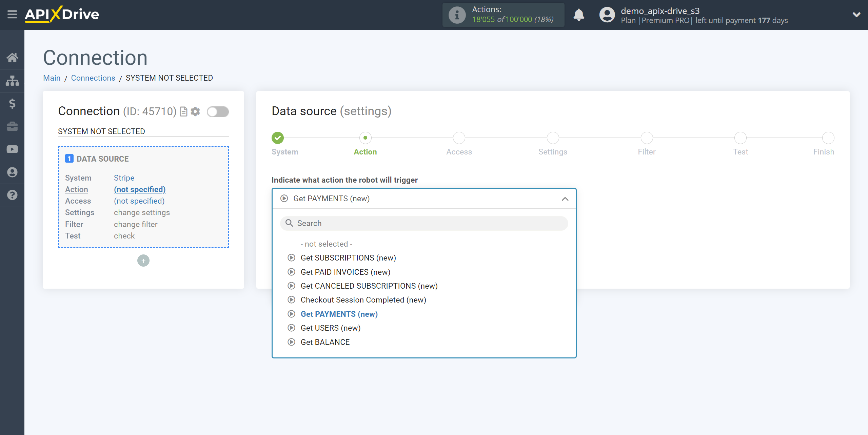Click the DATA SOURCE block header
Viewport: 868px width, 435px height.
click(97, 159)
